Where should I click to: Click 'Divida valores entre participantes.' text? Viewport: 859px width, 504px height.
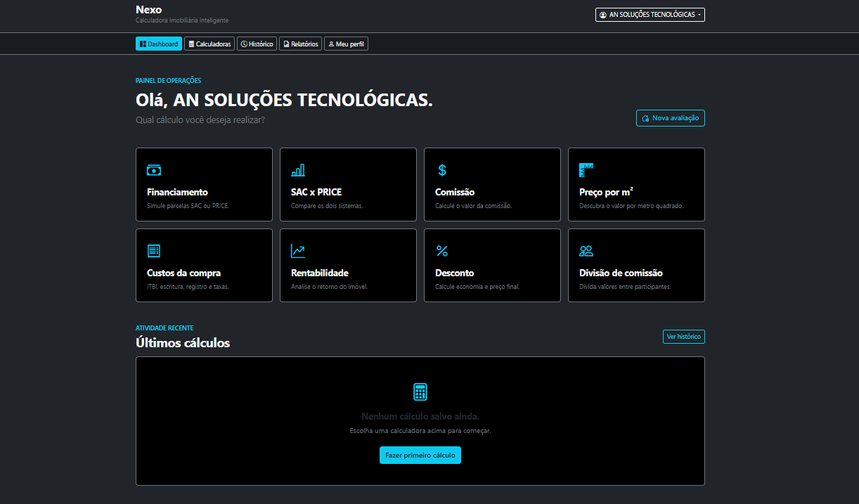625,287
